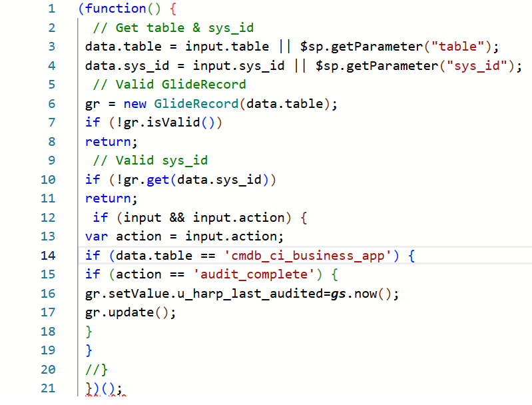
Task: Click line number 21 in gutter
Action: (x=48, y=388)
